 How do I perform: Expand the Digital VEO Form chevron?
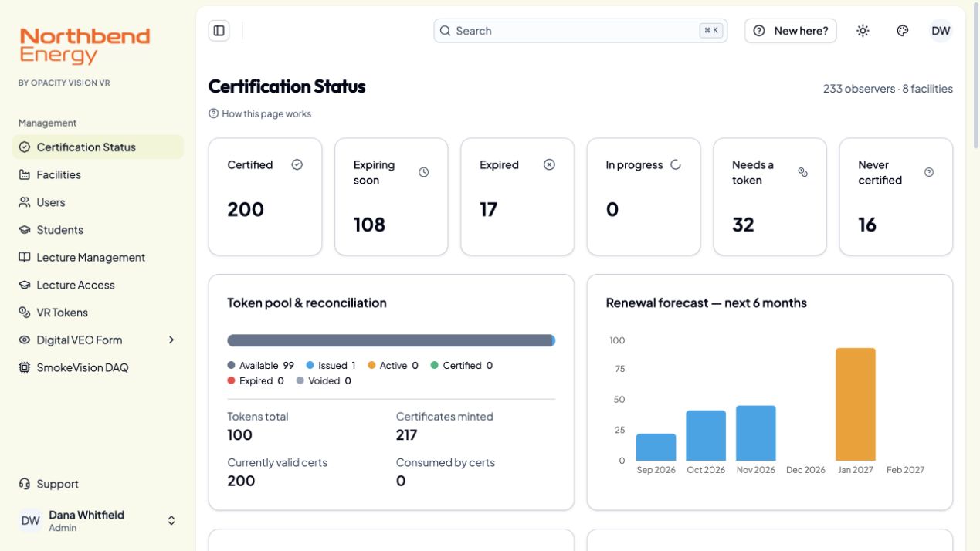(171, 340)
